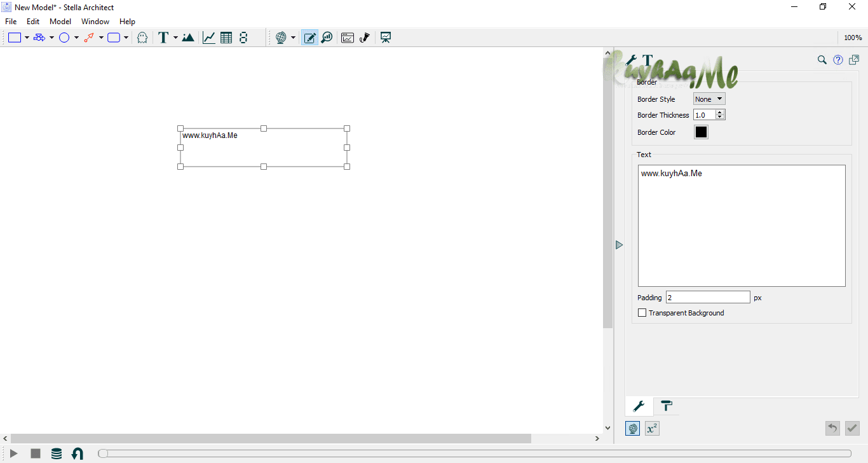Stop the simulation with Stop button
This screenshot has height=463, width=868.
36,453
